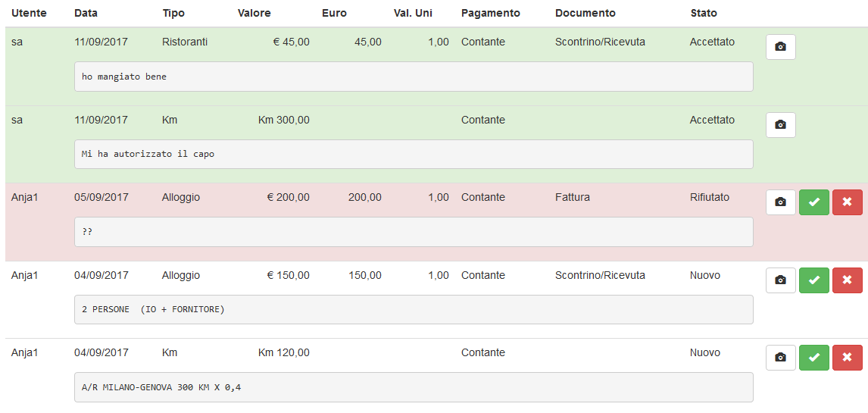Show receipt photo for Km 120,00 row
The width and height of the screenshot is (868, 413).
click(x=780, y=358)
